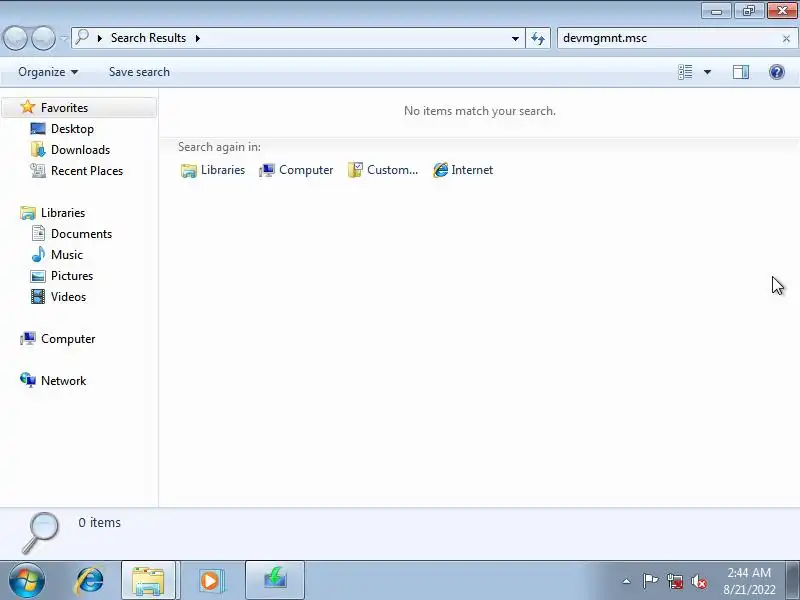
Task: Click the Downloads folder icon
Action: pyautogui.click(x=38, y=149)
